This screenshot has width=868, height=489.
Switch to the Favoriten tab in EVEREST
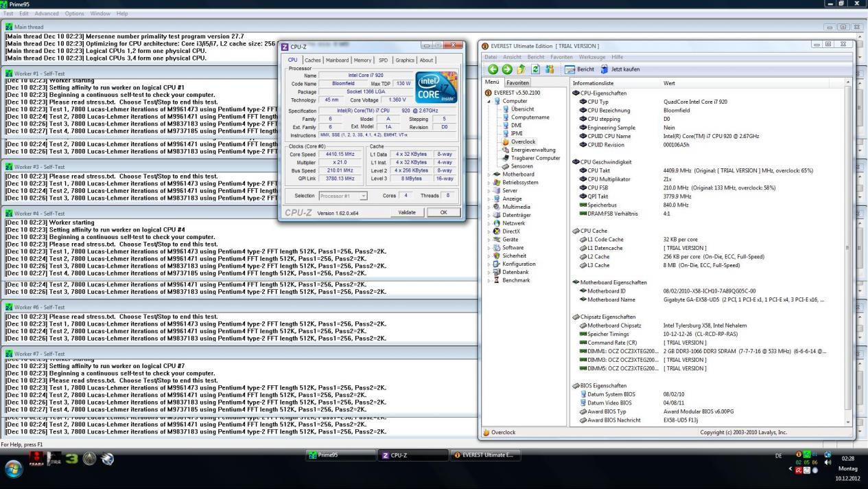[x=517, y=83]
